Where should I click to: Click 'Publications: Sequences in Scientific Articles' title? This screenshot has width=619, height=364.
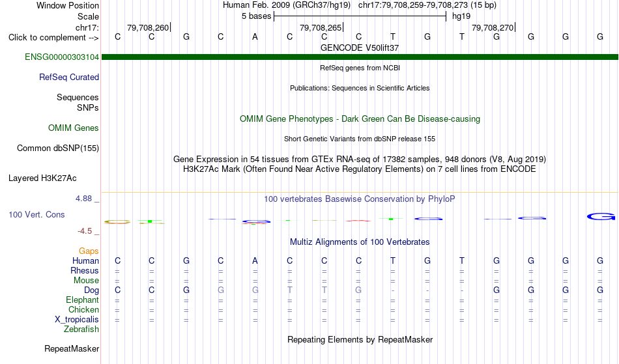pyautogui.click(x=360, y=88)
